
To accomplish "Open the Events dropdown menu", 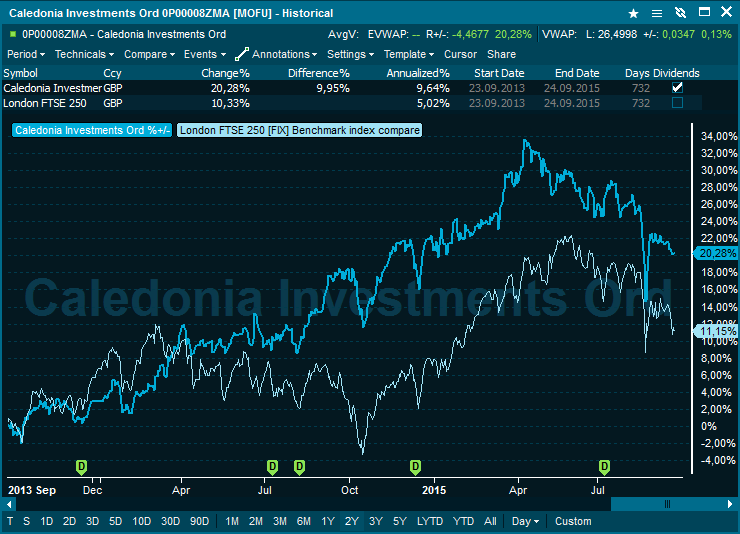I will (x=205, y=54).
